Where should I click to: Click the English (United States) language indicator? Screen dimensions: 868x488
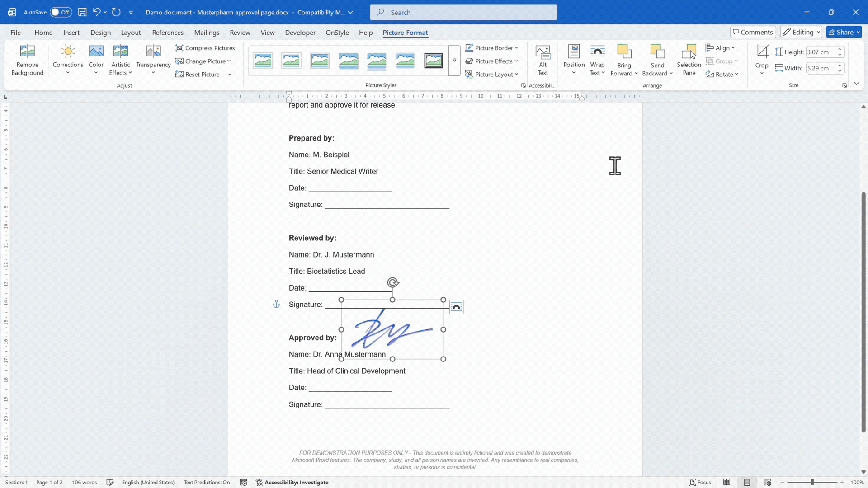(148, 482)
